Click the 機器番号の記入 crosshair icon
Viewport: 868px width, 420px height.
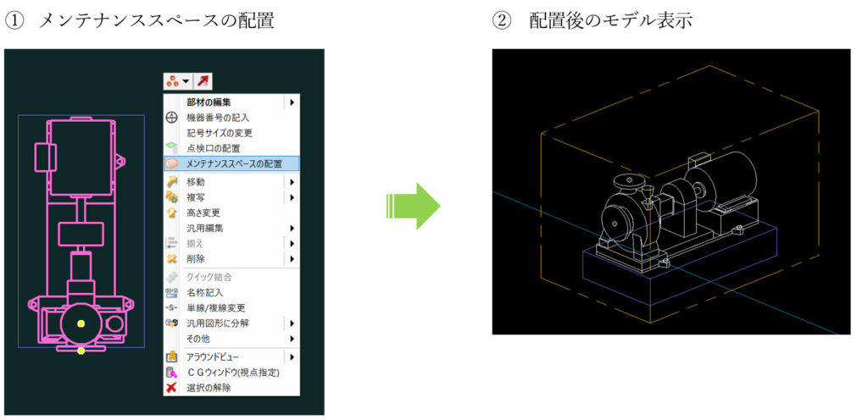[x=171, y=118]
